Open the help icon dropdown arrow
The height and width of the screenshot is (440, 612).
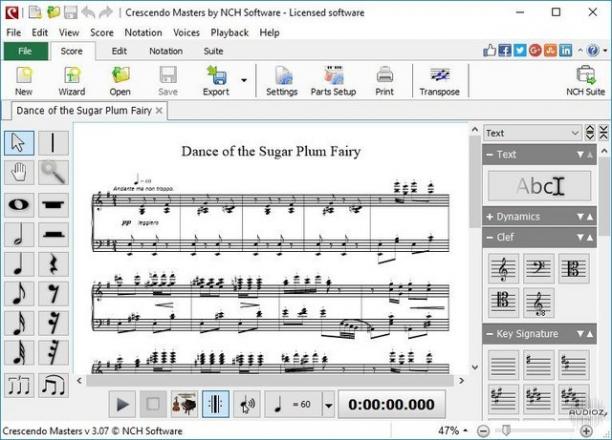pyautogui.click(x=605, y=50)
